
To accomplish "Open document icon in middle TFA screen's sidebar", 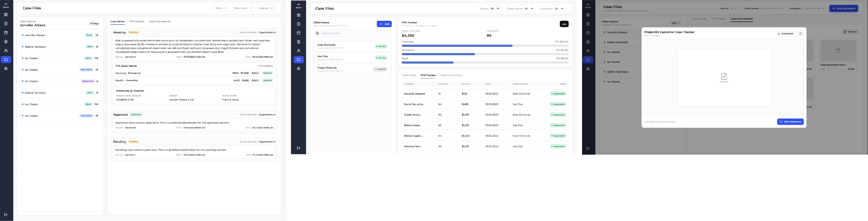I will tap(299, 42).
